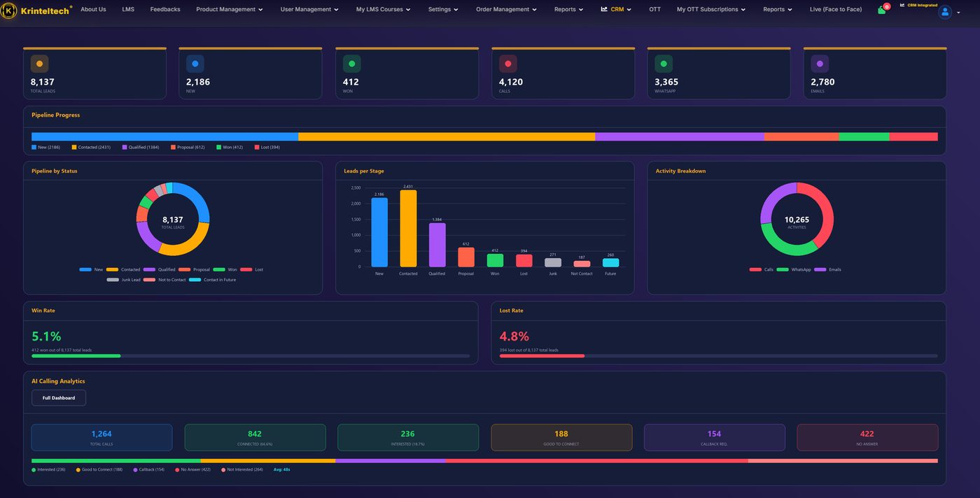Click the Qualified bar in Leads per Stage
980x498 pixels.
coord(437,245)
